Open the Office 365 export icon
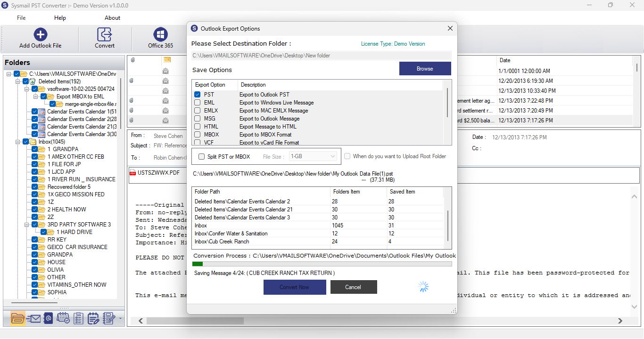The width and height of the screenshot is (644, 339). point(161,34)
